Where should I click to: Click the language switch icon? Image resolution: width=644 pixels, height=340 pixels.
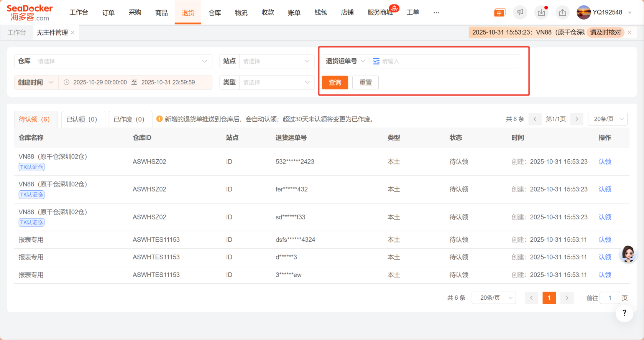499,13
